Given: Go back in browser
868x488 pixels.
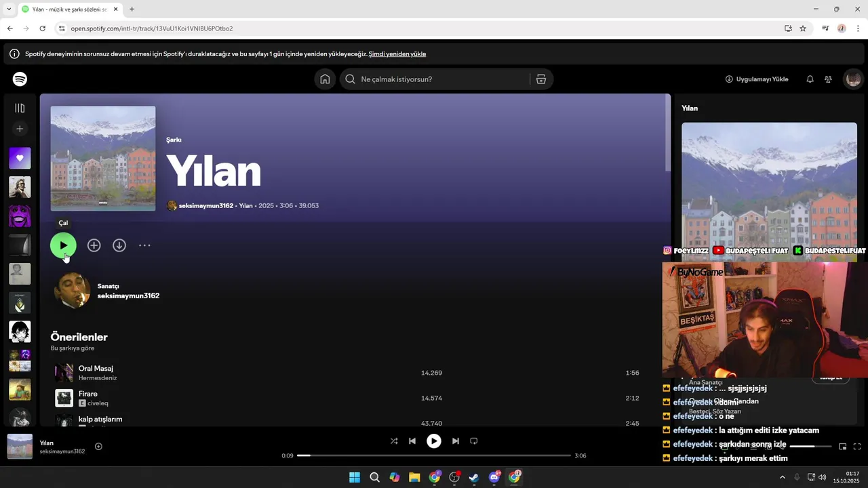Looking at the screenshot, I should tap(9, 28).
